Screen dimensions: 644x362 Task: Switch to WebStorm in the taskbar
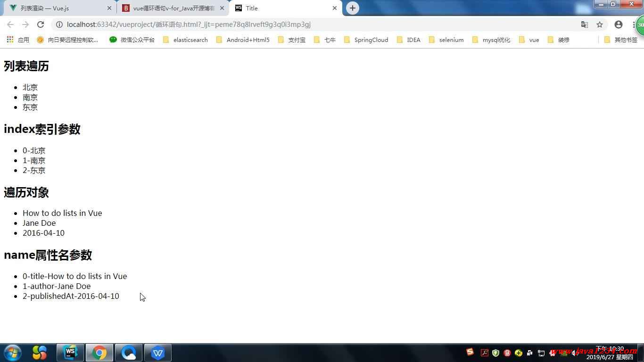pyautogui.click(x=70, y=353)
